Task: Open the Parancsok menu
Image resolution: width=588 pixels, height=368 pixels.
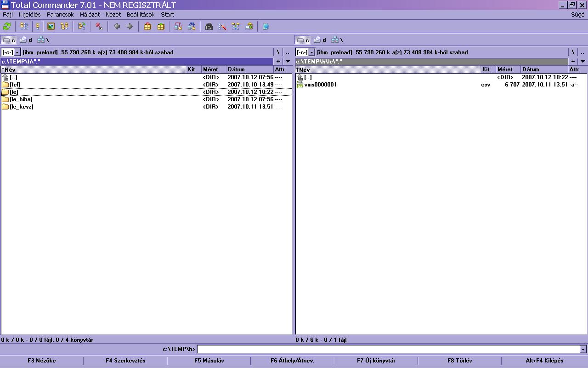Action: pos(60,14)
